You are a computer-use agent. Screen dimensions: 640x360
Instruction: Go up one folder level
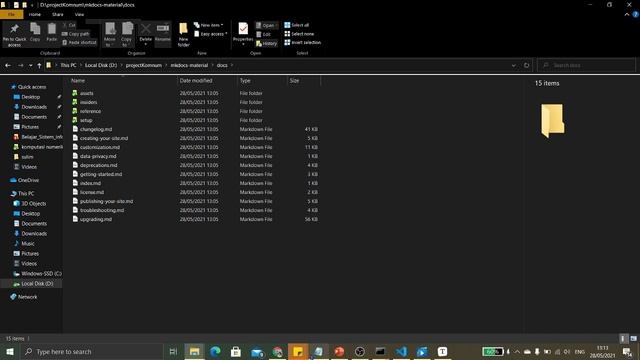pyautogui.click(x=39, y=65)
